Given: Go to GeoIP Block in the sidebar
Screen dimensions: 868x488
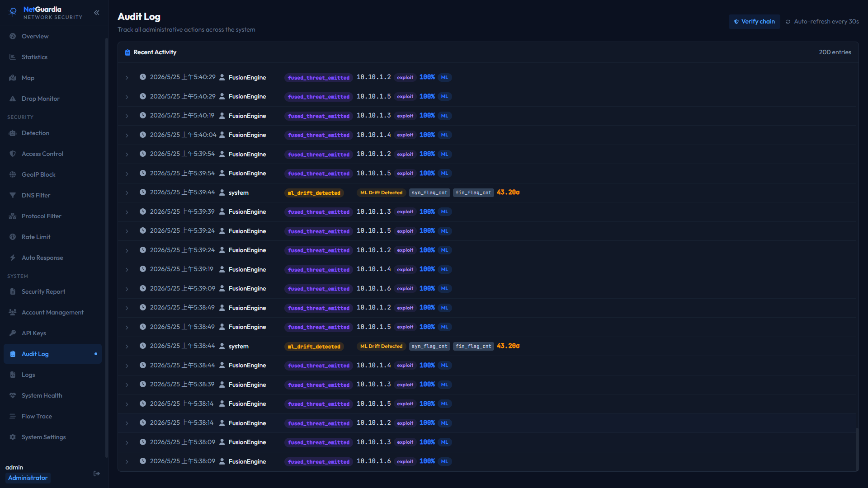Looking at the screenshot, I should tap(52, 174).
